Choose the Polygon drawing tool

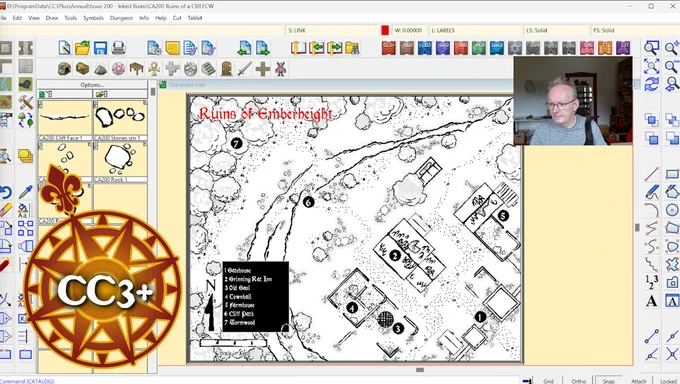(672, 228)
